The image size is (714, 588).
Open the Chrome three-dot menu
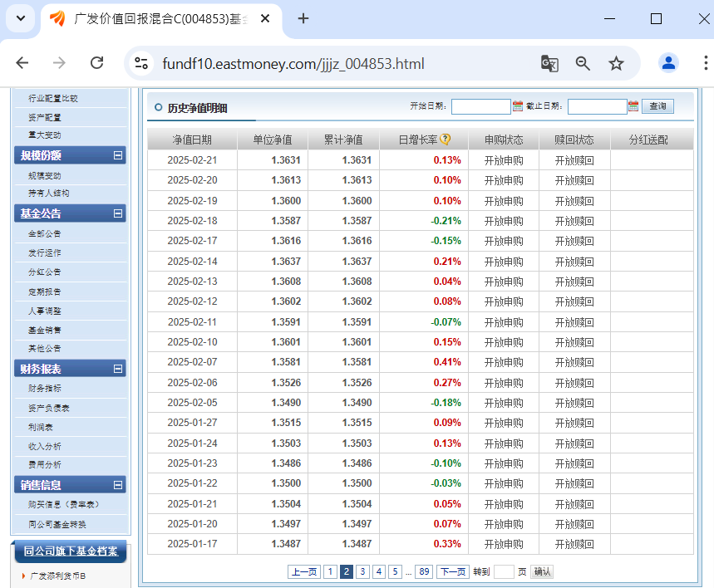[x=706, y=63]
